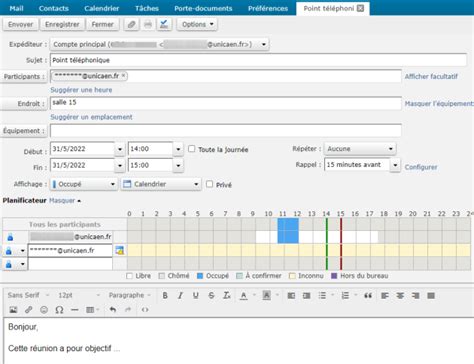Screen dimensions: 474x364
Task: Apply bold formatting in editor
Action: [165, 295]
